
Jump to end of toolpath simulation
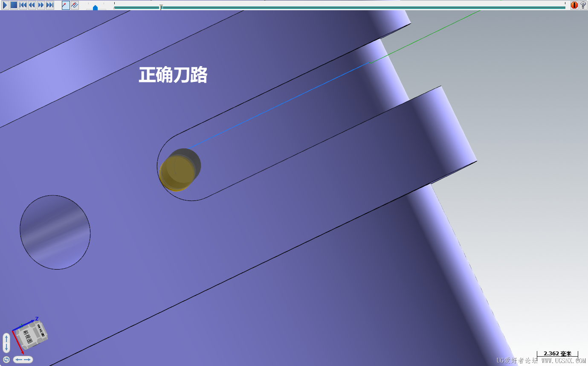click(50, 5)
